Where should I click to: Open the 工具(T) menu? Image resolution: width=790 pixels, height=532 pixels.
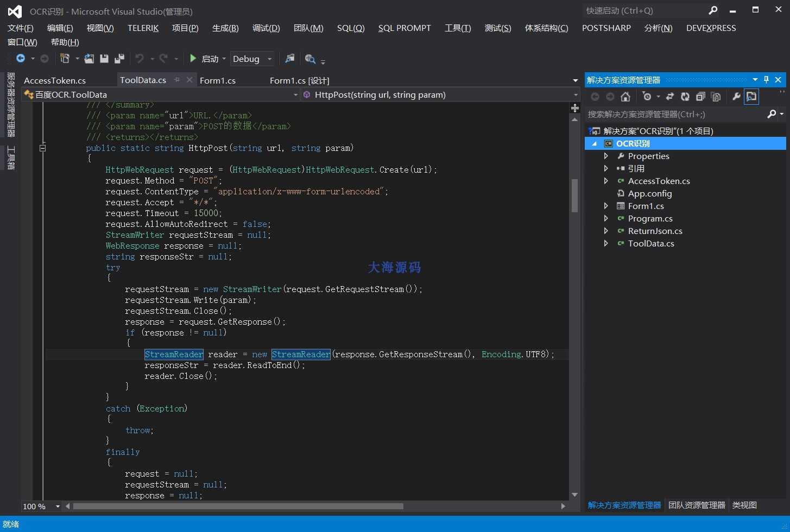click(x=458, y=28)
